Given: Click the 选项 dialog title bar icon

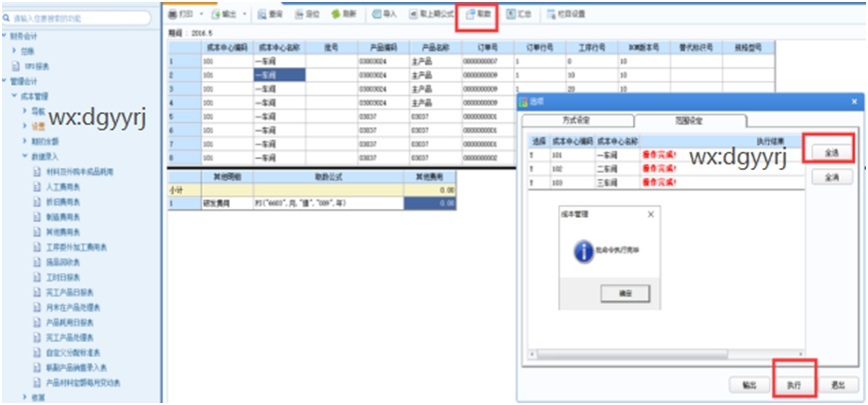Looking at the screenshot, I should (x=523, y=102).
